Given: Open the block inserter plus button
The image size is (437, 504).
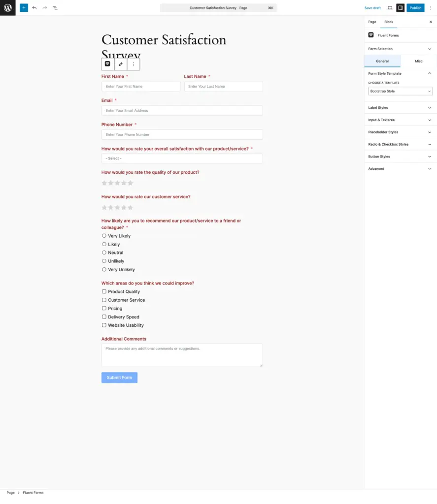Looking at the screenshot, I should [x=24, y=8].
